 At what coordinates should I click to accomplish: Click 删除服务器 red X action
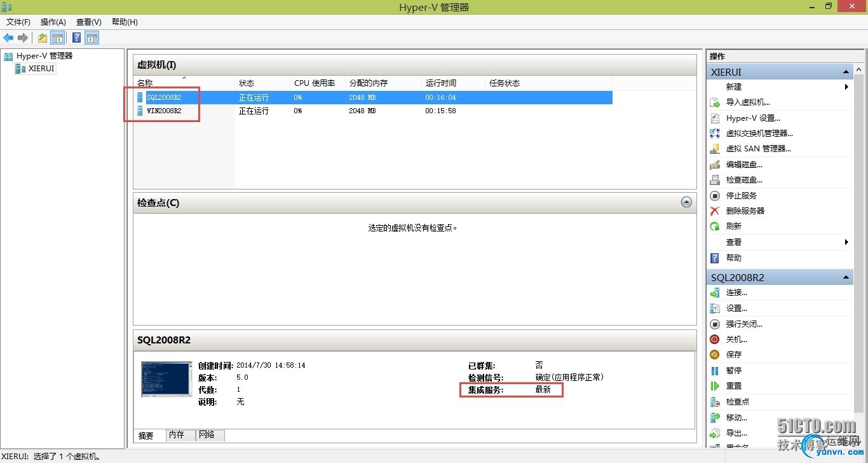click(x=745, y=211)
